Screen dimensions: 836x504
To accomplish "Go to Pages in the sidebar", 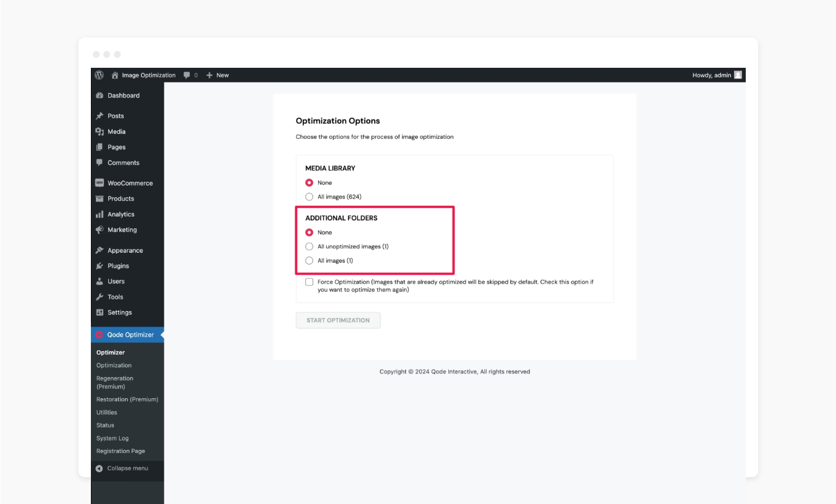I will point(116,147).
